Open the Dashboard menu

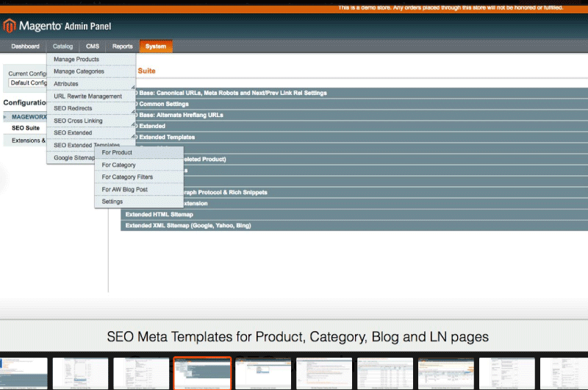coord(25,46)
